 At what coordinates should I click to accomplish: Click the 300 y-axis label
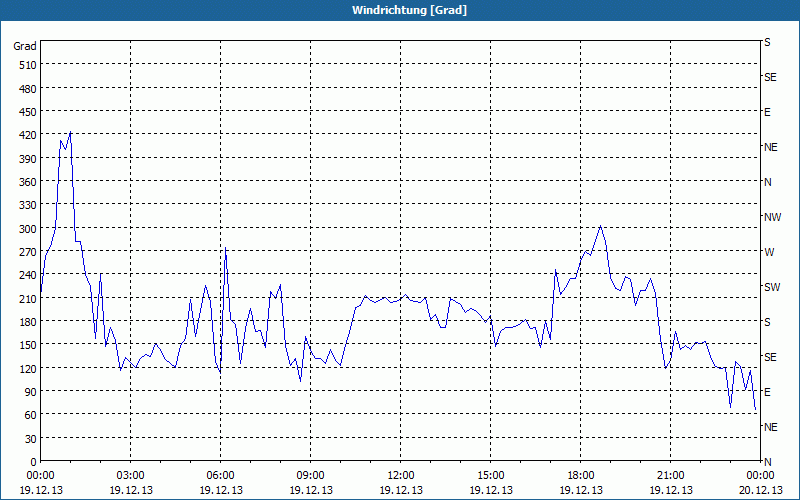pos(28,229)
